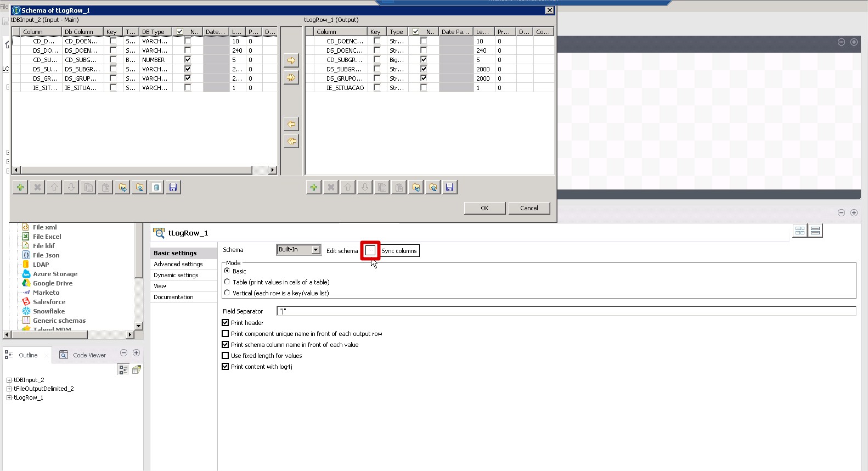Viewport: 868px width, 471px height.
Task: Switch Outline to tree list view icon
Action: (x=123, y=369)
